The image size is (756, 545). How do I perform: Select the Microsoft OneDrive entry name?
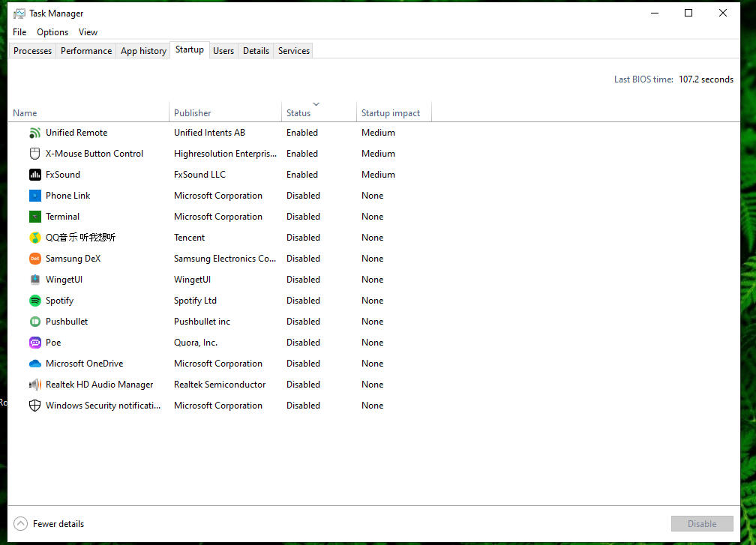[84, 364]
